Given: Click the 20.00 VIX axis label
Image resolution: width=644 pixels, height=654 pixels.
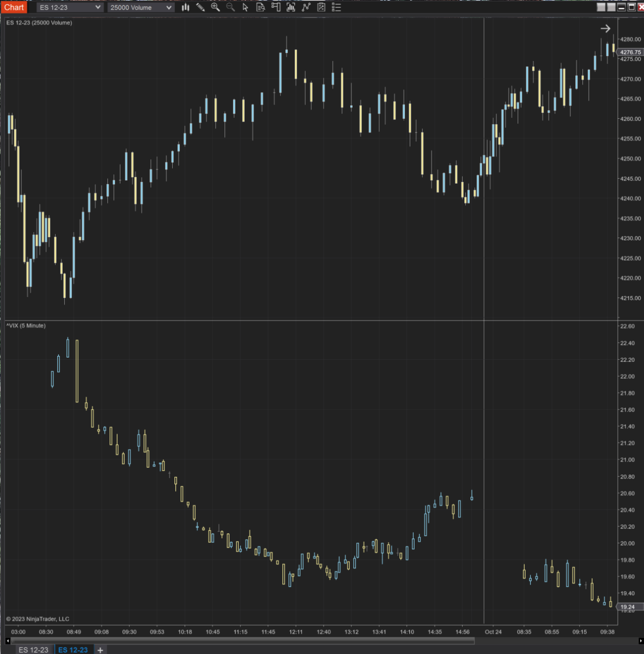Looking at the screenshot, I should click(x=627, y=543).
